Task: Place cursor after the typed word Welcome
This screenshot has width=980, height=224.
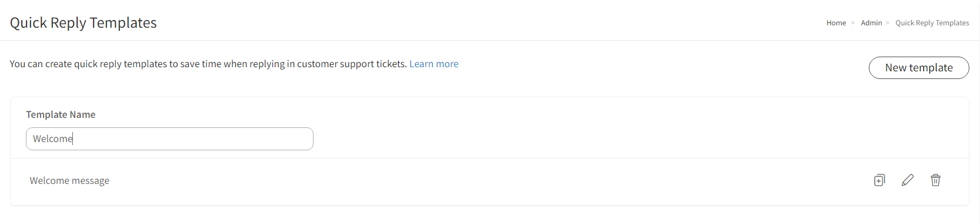Action: coord(73,139)
